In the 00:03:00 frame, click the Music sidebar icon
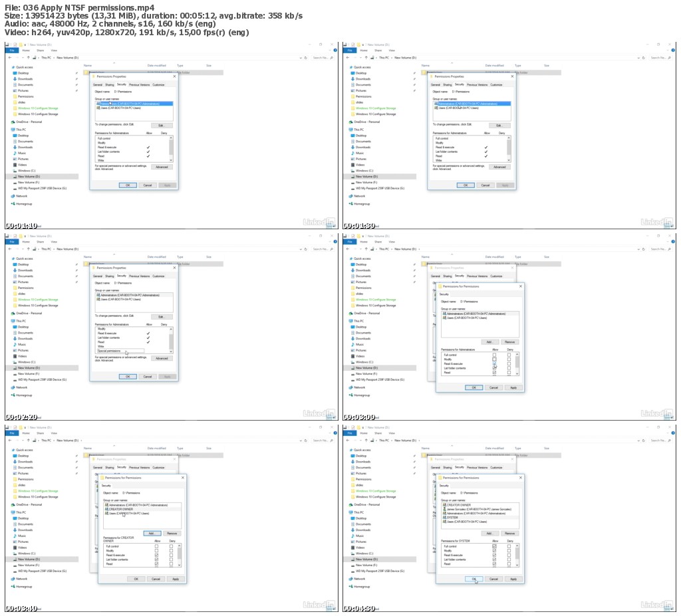Screen dimensions: 681x616 click(x=352, y=344)
